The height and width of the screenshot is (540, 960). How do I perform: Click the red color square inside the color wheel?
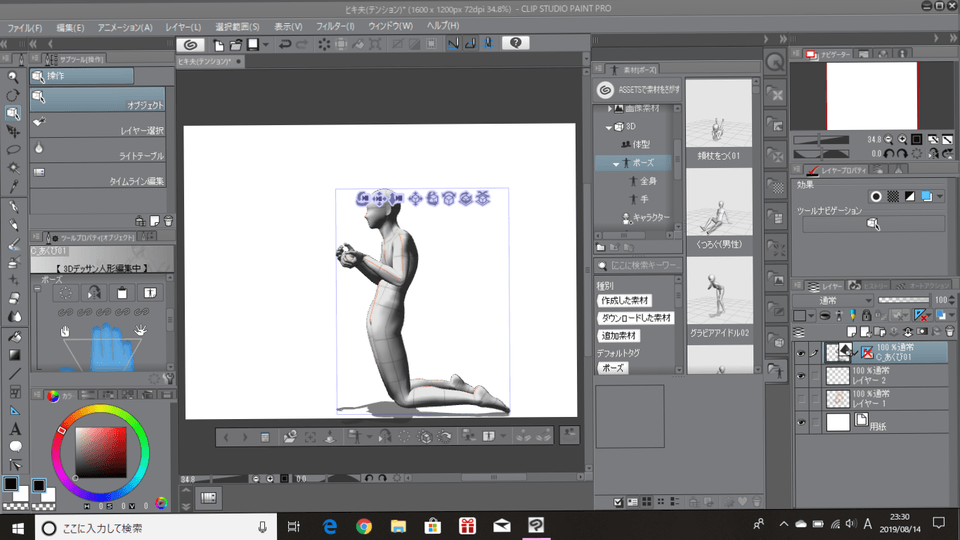[102, 452]
